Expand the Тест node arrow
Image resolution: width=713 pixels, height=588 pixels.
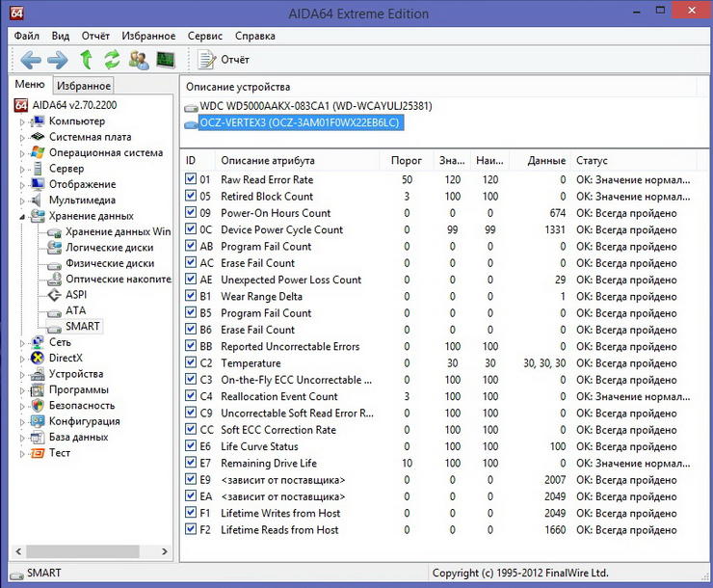(22, 454)
